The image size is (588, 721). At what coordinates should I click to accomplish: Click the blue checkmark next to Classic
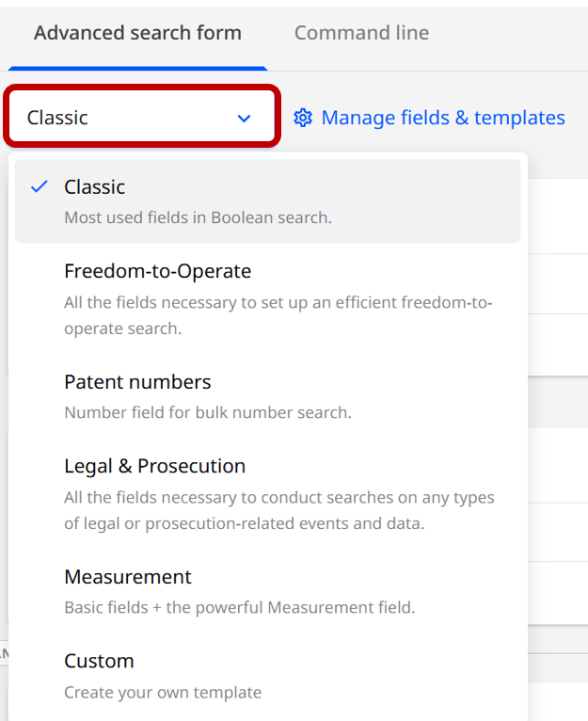click(39, 186)
